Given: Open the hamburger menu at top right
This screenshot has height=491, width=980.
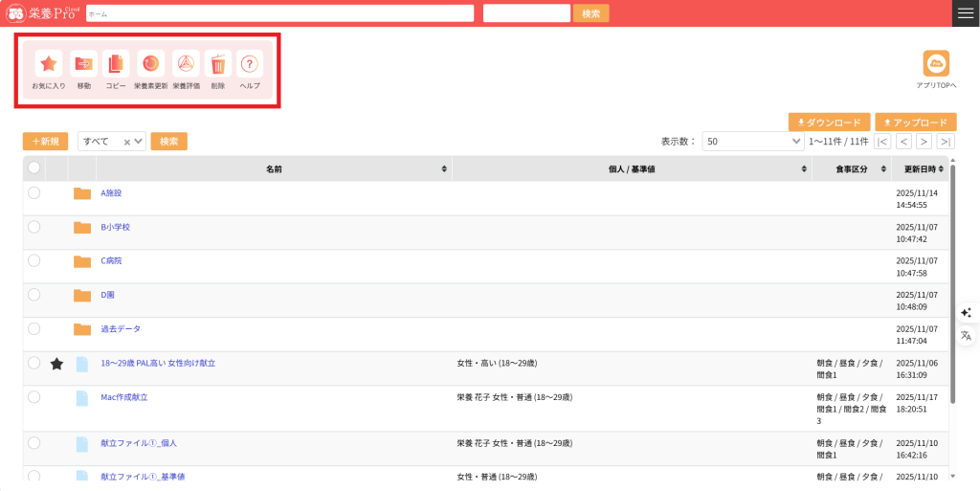Looking at the screenshot, I should pyautogui.click(x=966, y=12).
